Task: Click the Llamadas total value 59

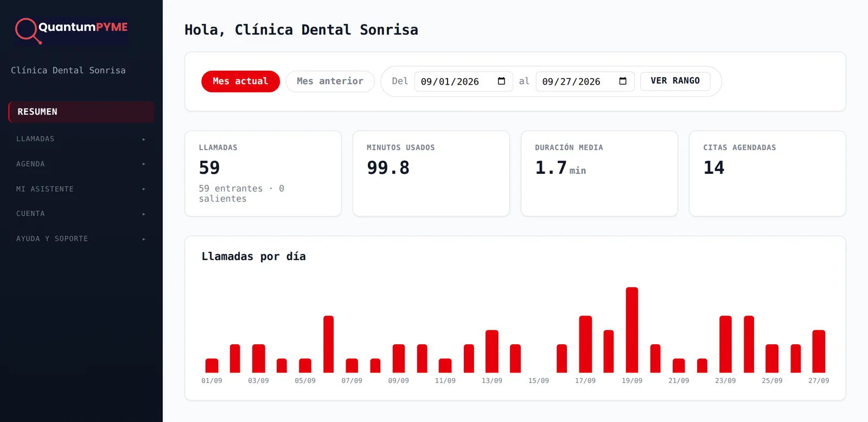Action: tap(209, 168)
